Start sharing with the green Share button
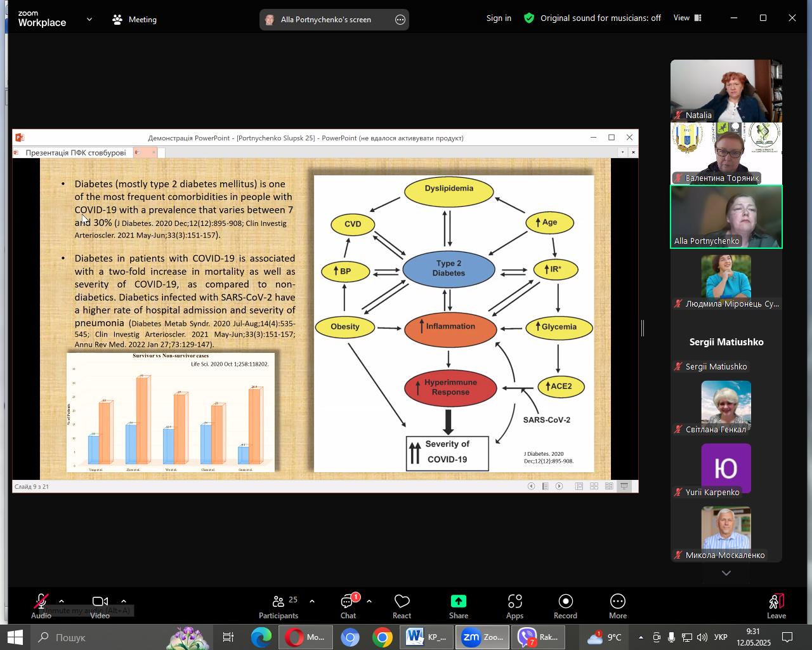The width and height of the screenshot is (812, 650). 459,606
